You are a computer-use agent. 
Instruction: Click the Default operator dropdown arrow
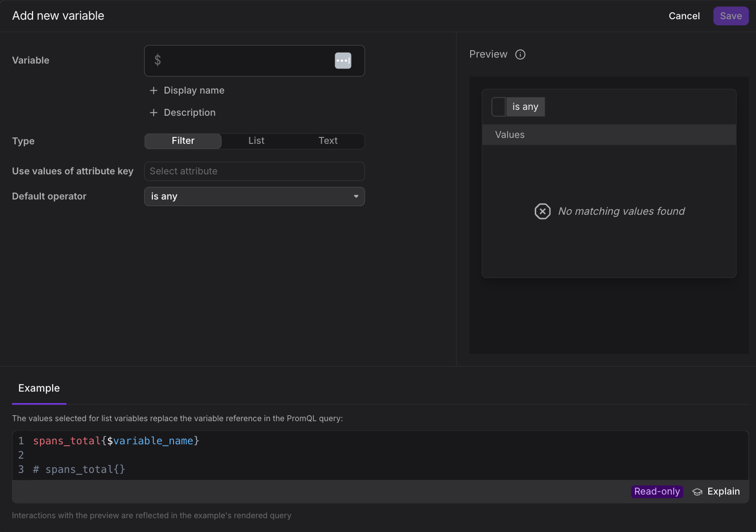356,197
